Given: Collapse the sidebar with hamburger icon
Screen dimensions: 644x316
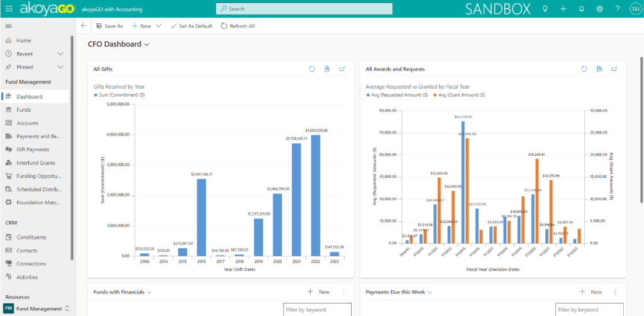Looking at the screenshot, I should click(9, 26).
